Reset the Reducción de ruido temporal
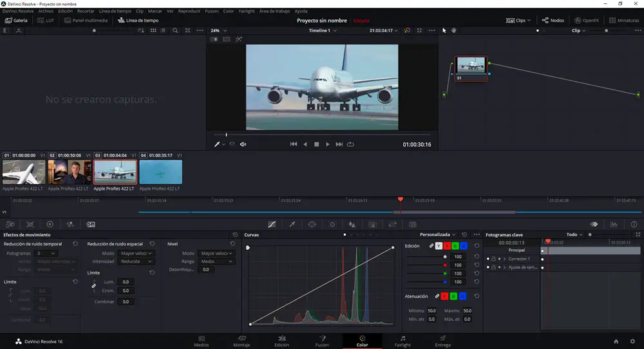 [x=75, y=244]
